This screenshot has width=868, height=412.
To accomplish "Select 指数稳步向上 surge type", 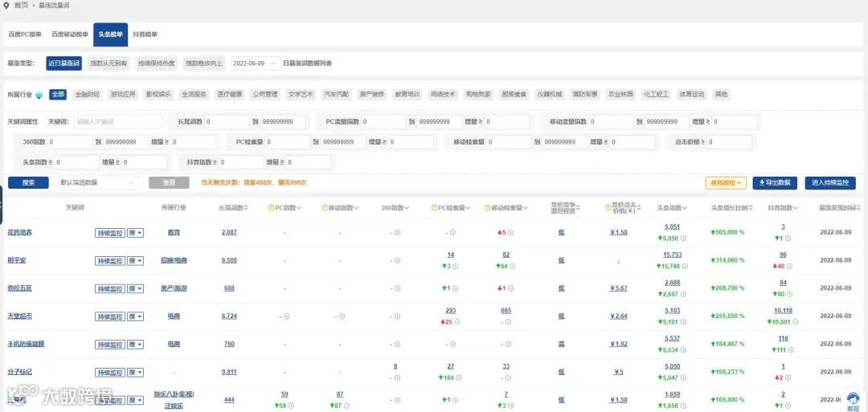I will 203,63.
